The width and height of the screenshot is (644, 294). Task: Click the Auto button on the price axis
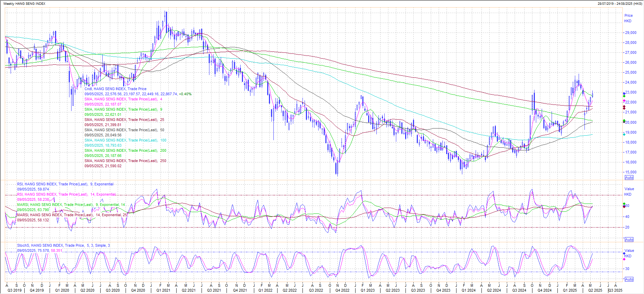coord(629,177)
